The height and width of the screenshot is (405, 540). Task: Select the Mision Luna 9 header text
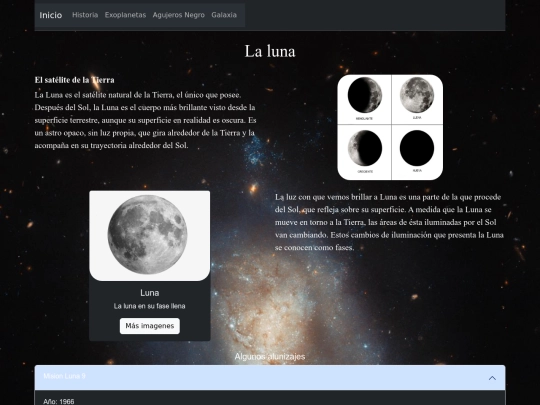pos(64,376)
